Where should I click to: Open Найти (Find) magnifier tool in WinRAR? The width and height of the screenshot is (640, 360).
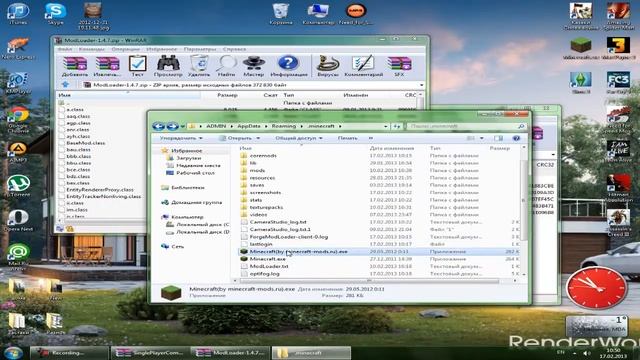point(227,67)
